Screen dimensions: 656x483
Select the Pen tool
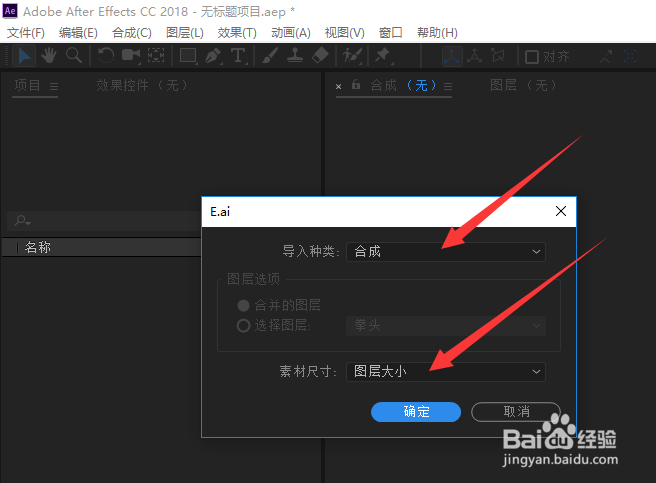click(x=213, y=56)
